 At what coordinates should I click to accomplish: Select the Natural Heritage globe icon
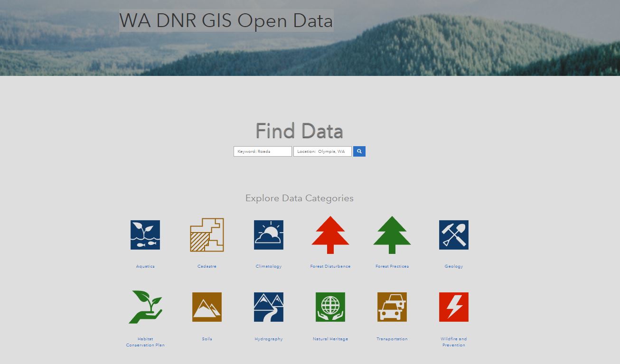coord(330,307)
